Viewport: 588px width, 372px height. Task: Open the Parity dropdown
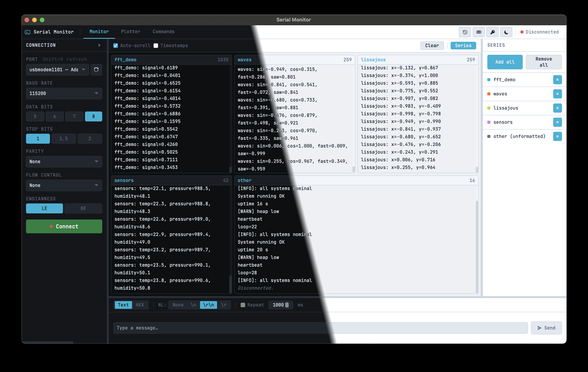coord(64,161)
